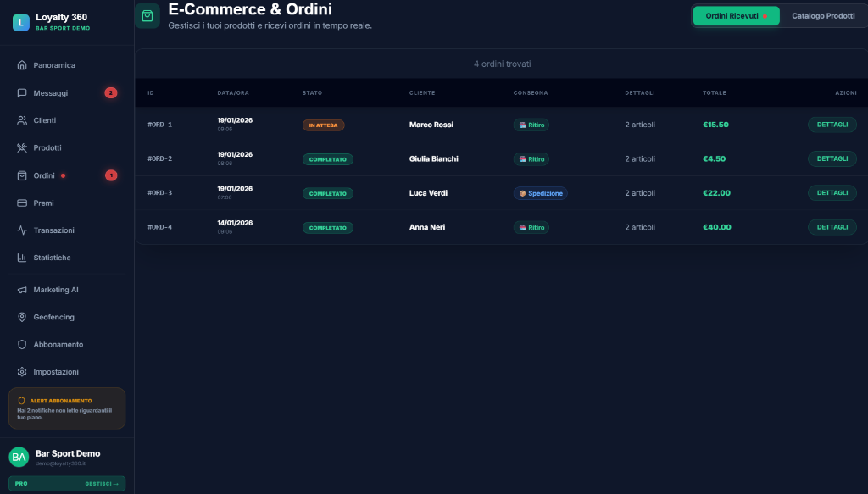Viewport: 868px width, 494px height.
Task: Select the Transazioni activity icon
Action: coord(20,230)
